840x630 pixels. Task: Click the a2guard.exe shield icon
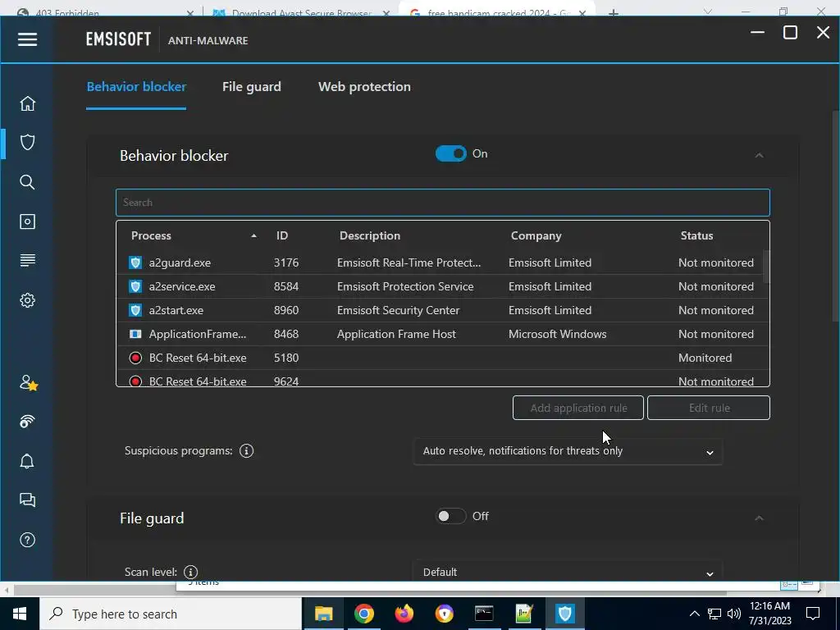point(135,262)
